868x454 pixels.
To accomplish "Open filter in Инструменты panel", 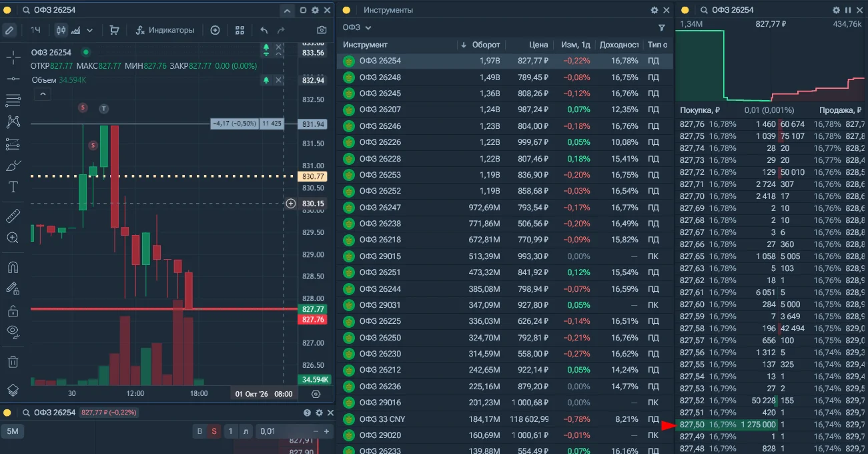I will (x=662, y=27).
